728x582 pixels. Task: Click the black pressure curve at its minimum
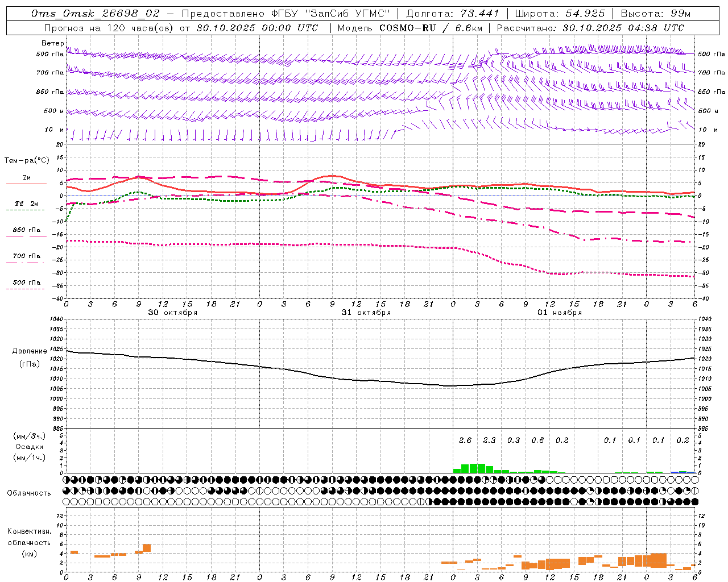tap(453, 386)
